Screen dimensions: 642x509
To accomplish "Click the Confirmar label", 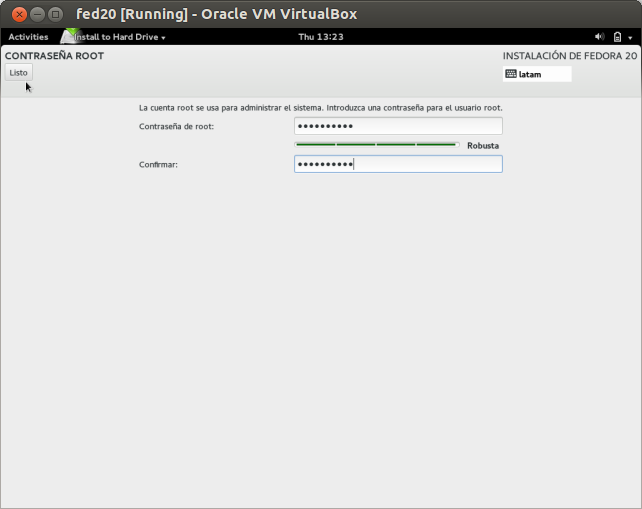I will pyautogui.click(x=158, y=165).
